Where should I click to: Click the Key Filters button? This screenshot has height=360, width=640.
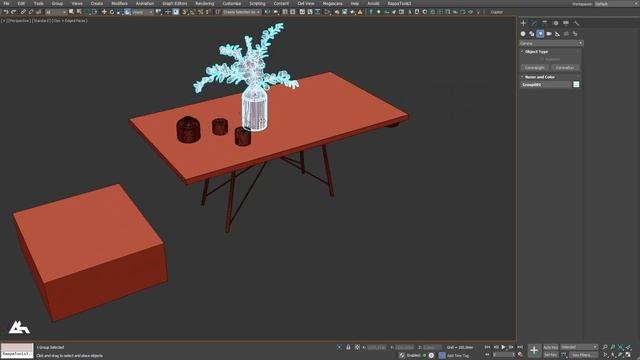583,355
